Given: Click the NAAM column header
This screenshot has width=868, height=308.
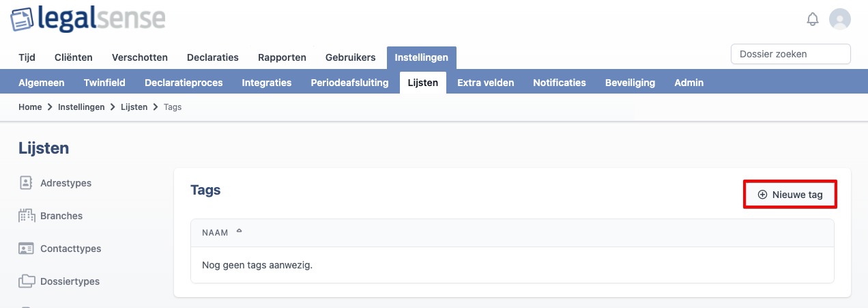Looking at the screenshot, I should [215, 233].
